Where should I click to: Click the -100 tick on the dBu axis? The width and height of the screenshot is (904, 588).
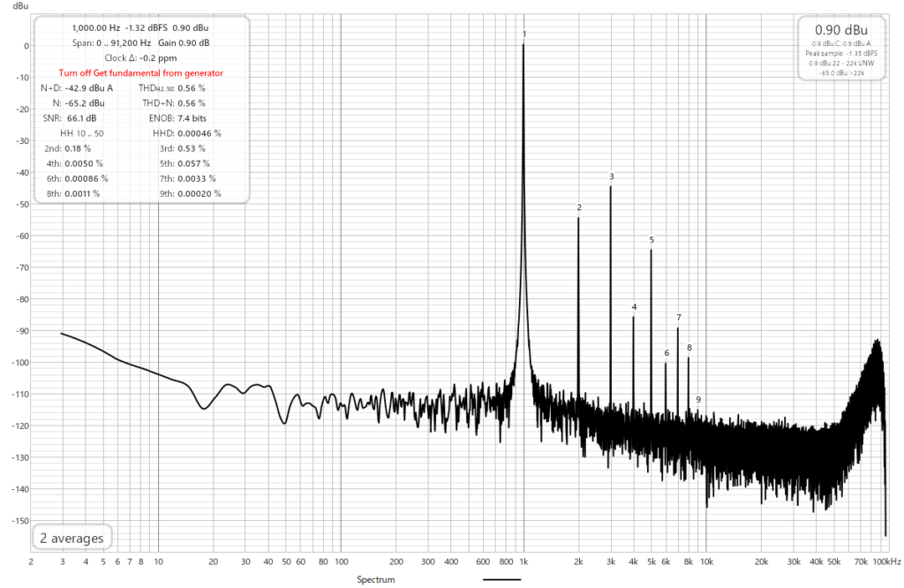point(15,363)
